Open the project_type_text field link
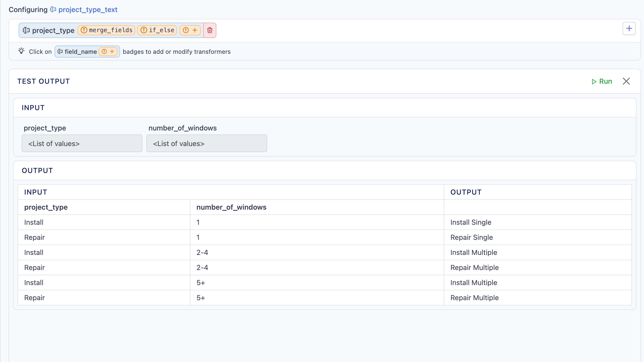The image size is (644, 362). point(88,10)
